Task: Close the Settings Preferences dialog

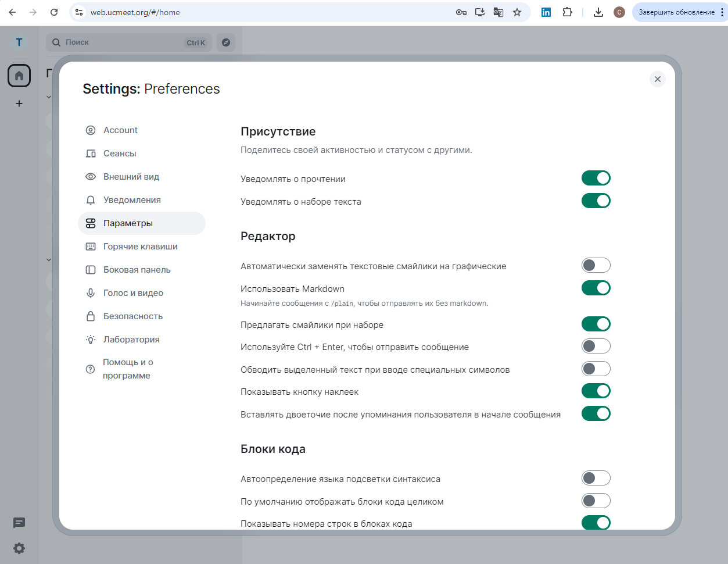Action: click(657, 79)
